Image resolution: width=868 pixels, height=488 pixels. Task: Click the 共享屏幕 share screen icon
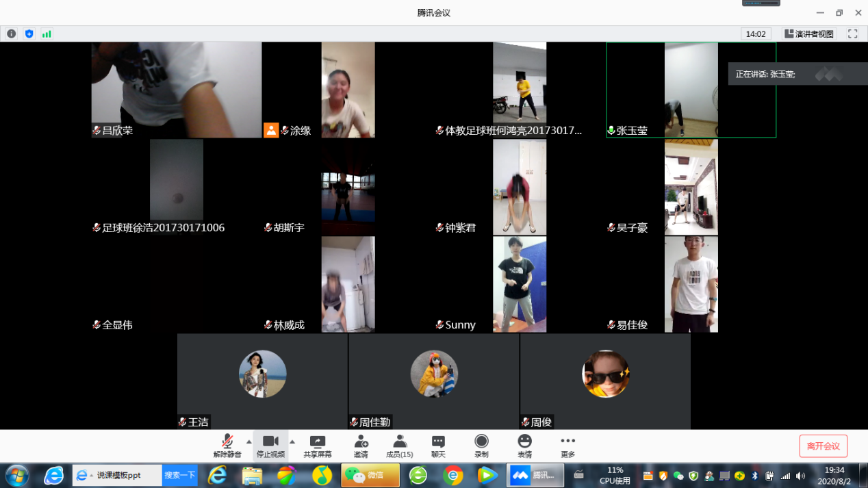coord(318,441)
